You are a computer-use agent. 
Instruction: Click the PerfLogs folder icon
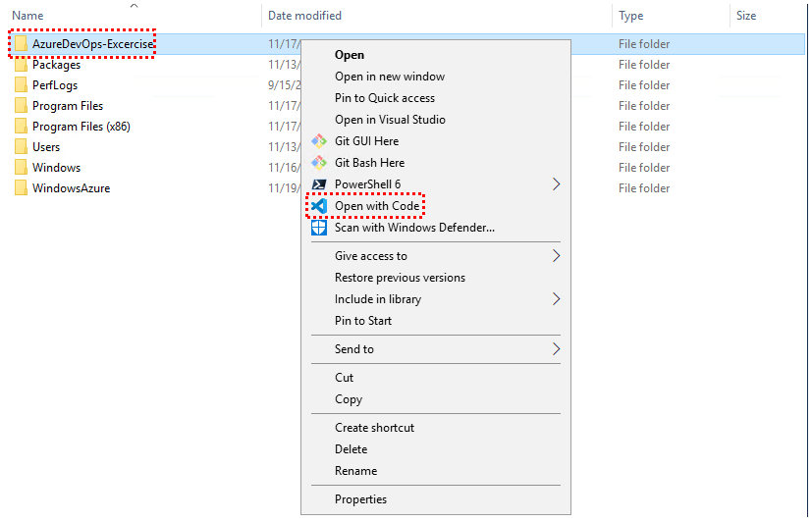click(22, 85)
